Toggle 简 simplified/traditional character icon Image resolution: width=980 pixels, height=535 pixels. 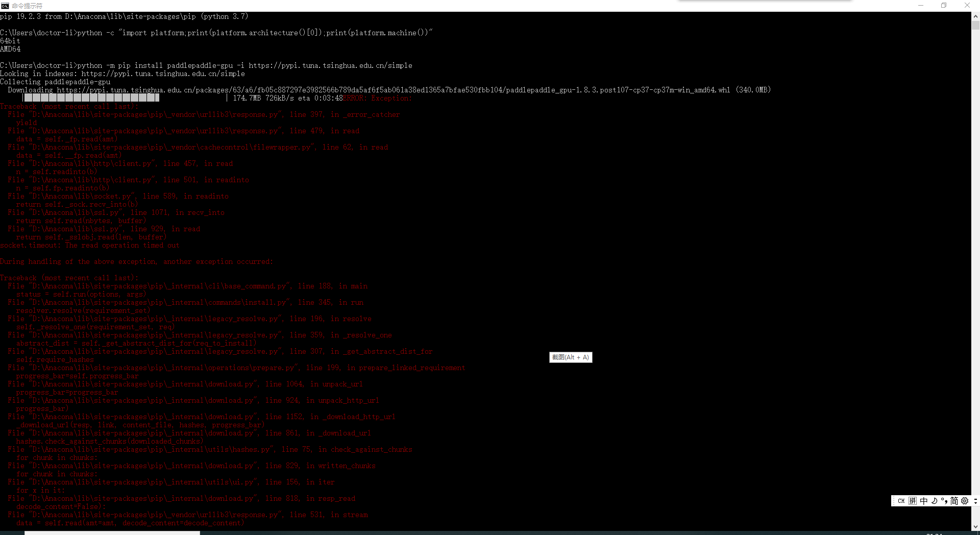click(954, 501)
